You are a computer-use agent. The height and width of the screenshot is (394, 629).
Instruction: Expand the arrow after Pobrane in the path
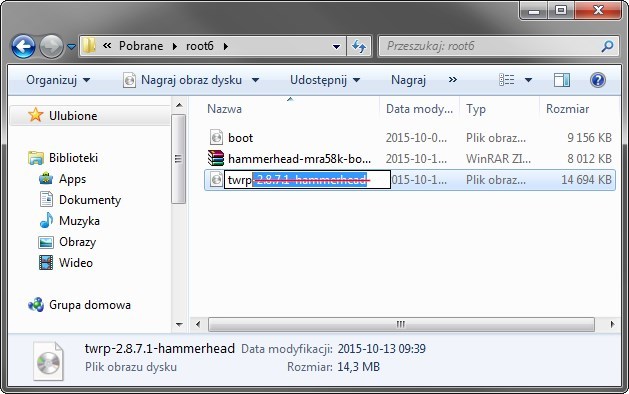174,47
